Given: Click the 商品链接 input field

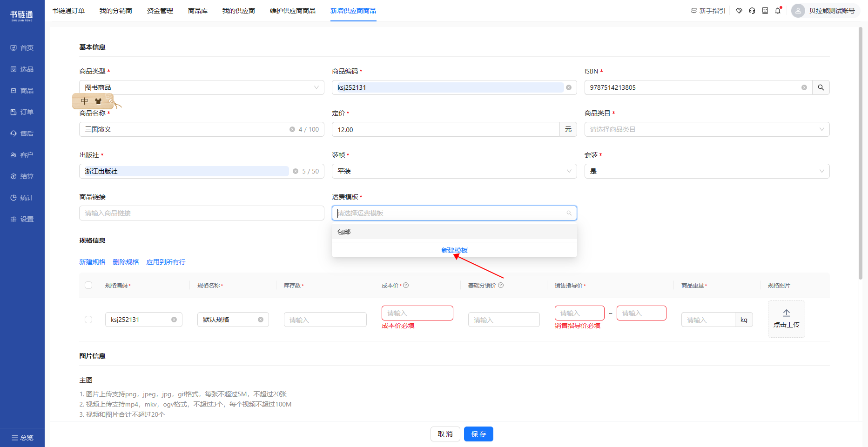Looking at the screenshot, I should [x=202, y=213].
